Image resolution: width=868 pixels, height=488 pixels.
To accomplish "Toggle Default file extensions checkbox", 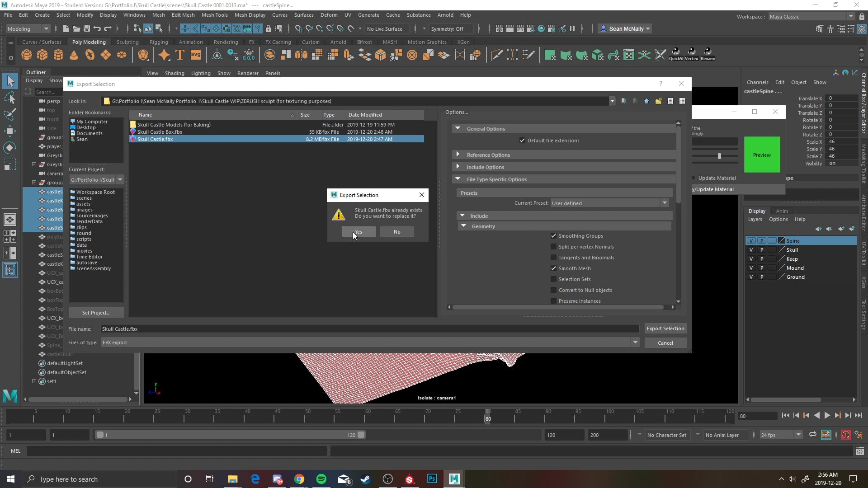I will (523, 141).
